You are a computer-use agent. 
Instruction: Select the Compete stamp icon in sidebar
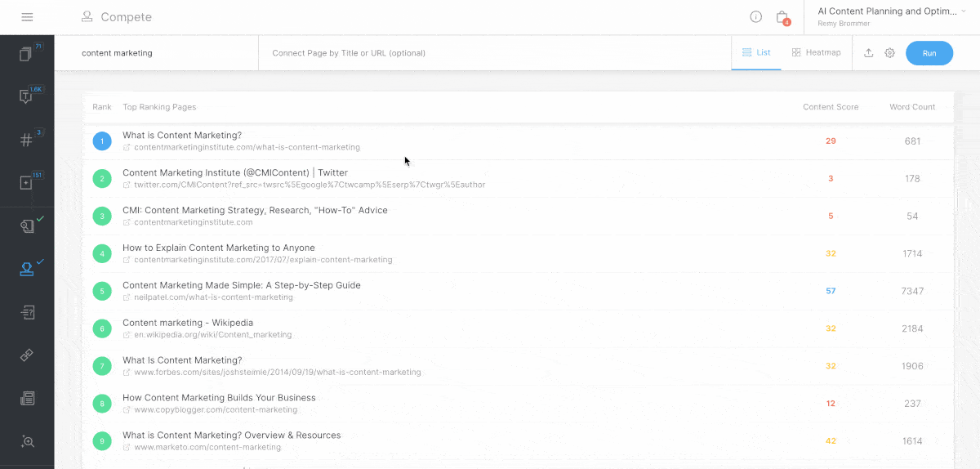coord(27,270)
